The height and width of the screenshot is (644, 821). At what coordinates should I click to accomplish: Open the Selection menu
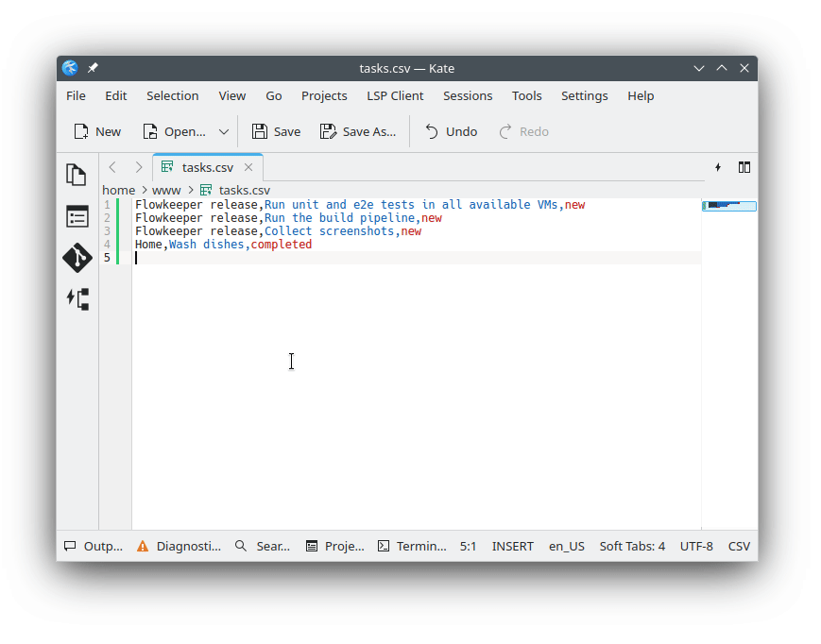pos(172,95)
